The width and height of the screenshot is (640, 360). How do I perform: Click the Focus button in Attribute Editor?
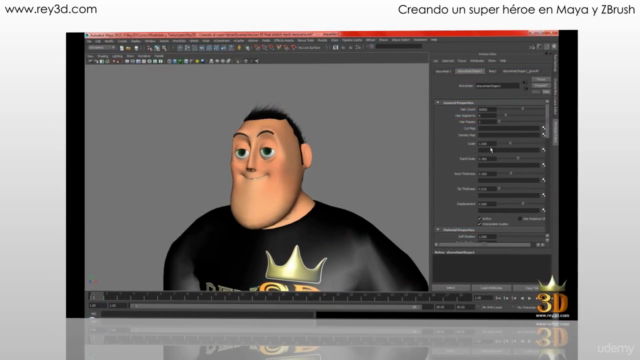coord(541,79)
